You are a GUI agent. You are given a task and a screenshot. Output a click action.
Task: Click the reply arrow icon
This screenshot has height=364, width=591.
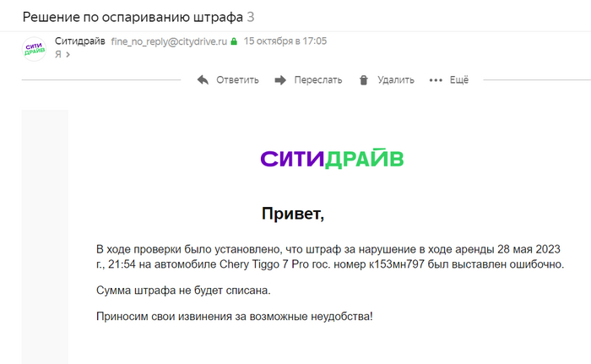[x=203, y=80]
